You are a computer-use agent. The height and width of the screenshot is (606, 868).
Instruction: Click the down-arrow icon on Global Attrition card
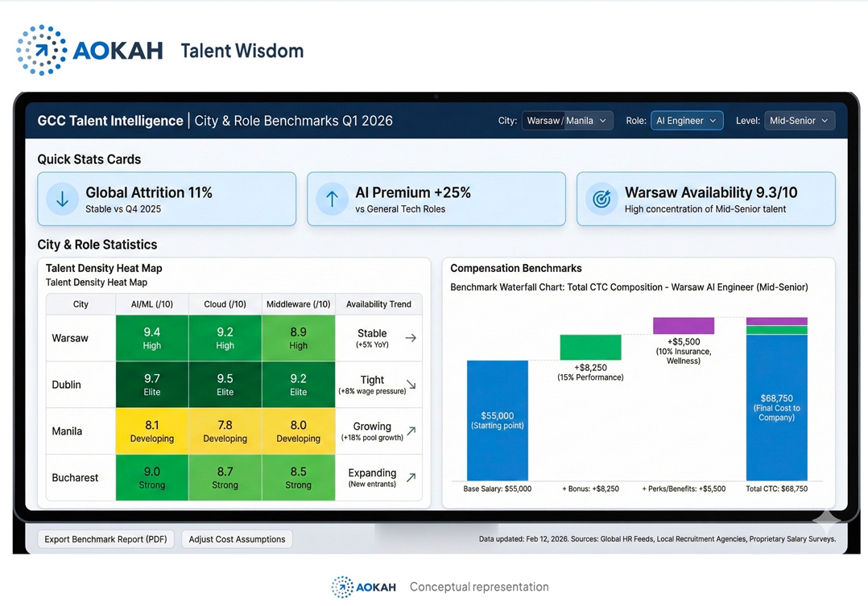(62, 199)
